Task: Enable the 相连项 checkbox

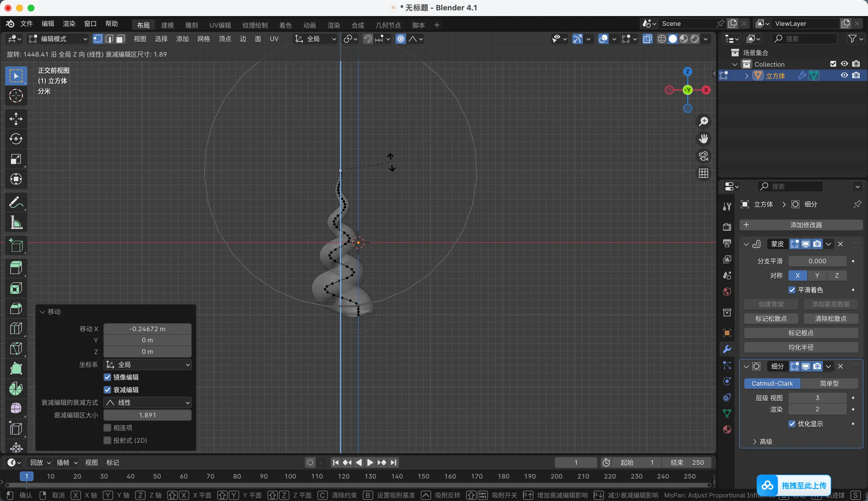Action: 108,428
